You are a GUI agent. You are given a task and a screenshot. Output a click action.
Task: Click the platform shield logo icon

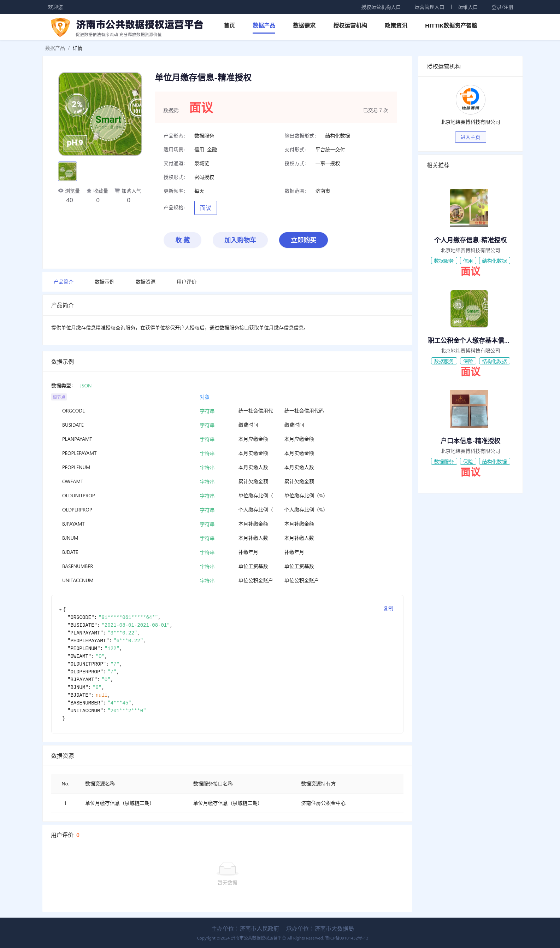tap(60, 27)
